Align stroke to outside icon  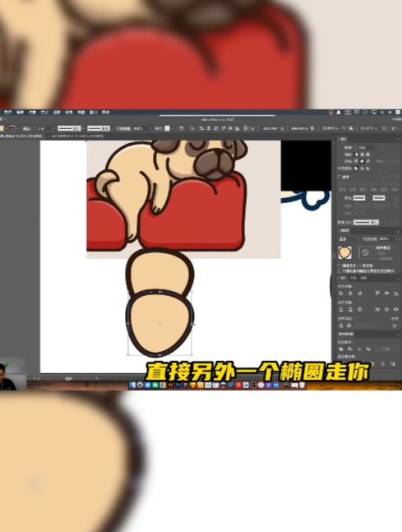[367, 169]
